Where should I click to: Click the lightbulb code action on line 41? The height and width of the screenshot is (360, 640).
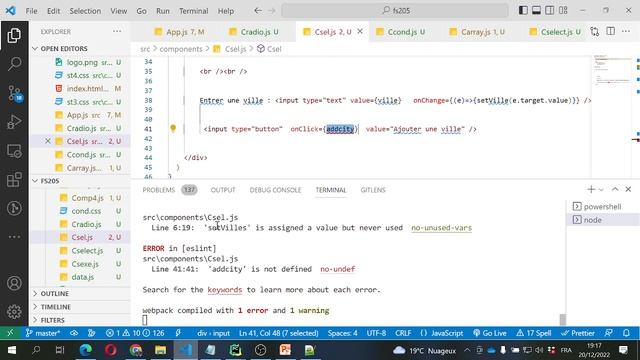(173, 129)
